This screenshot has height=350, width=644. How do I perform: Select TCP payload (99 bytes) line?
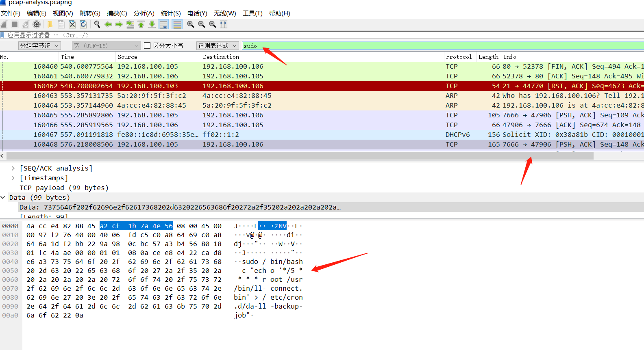click(64, 188)
